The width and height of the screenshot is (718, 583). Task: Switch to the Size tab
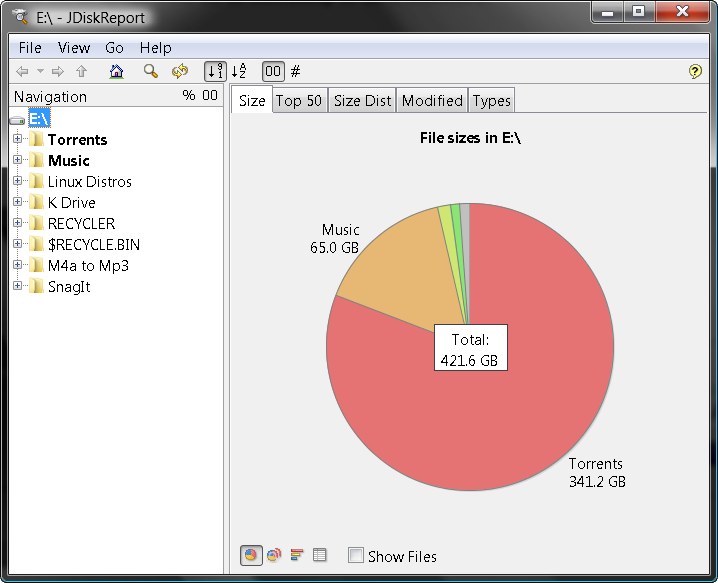click(252, 100)
